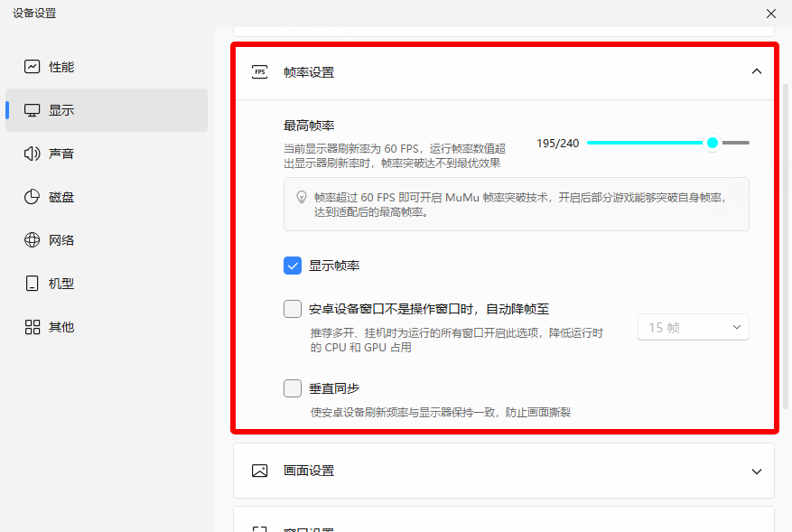
Task: Click the monitor icon beside 显示
Action: 33,110
